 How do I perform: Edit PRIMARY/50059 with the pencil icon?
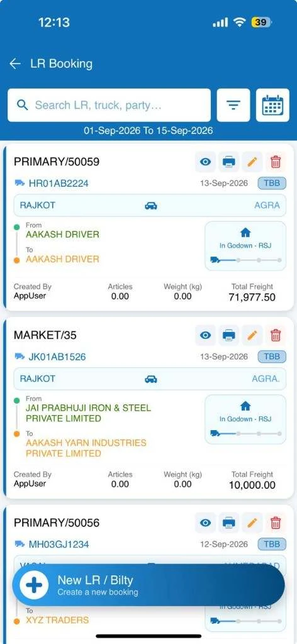pos(252,162)
